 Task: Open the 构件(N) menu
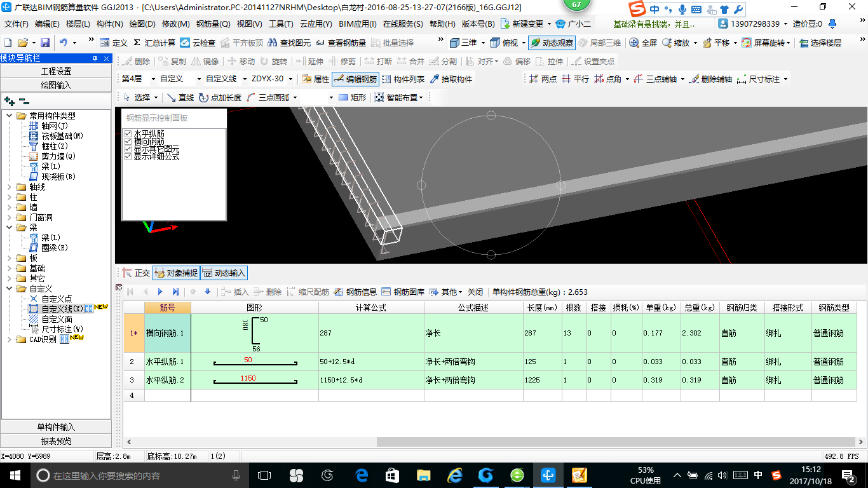(109, 24)
